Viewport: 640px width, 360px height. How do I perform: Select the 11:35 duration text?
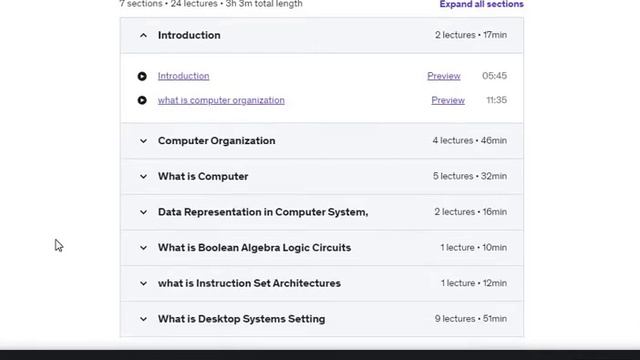coord(496,100)
